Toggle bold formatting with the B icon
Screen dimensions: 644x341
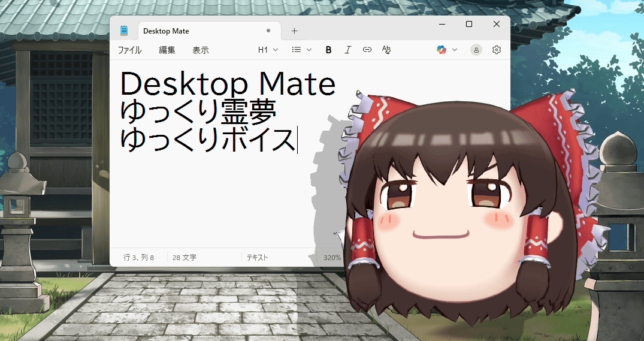[328, 50]
